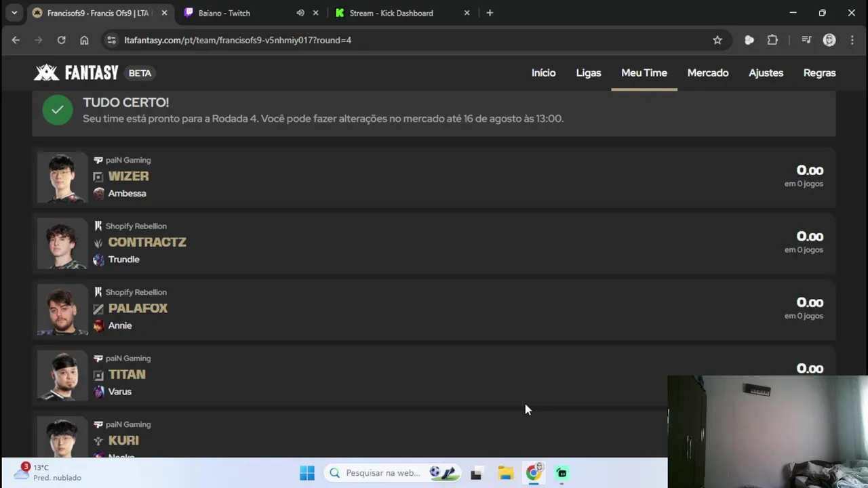Select the Francisofs9 LTA Fantasy tab
The image size is (868, 488).
pyautogui.click(x=100, y=13)
